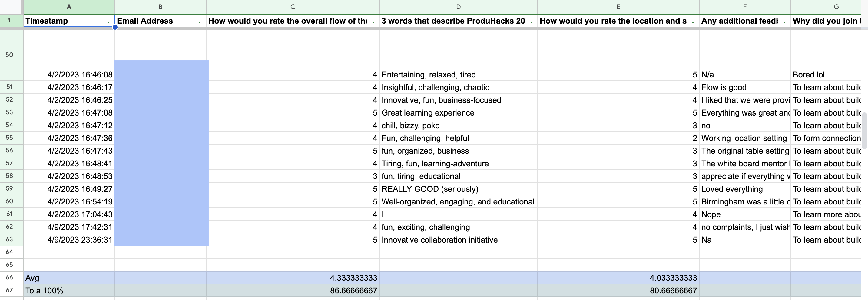Select column E header
The height and width of the screenshot is (300, 868).
(x=618, y=7)
